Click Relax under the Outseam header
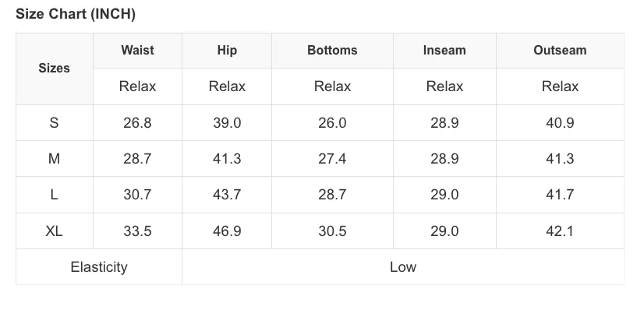Viewport: 644px width, 310px height. point(560,86)
